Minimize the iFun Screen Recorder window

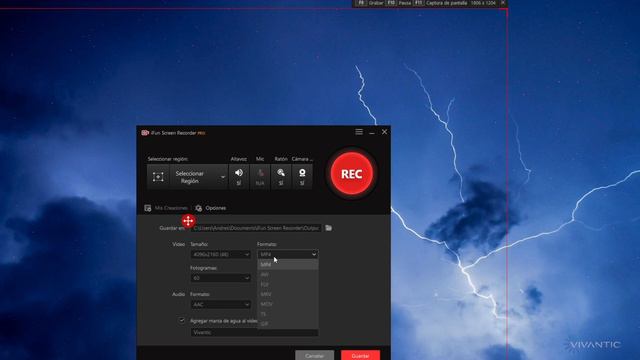(x=372, y=132)
